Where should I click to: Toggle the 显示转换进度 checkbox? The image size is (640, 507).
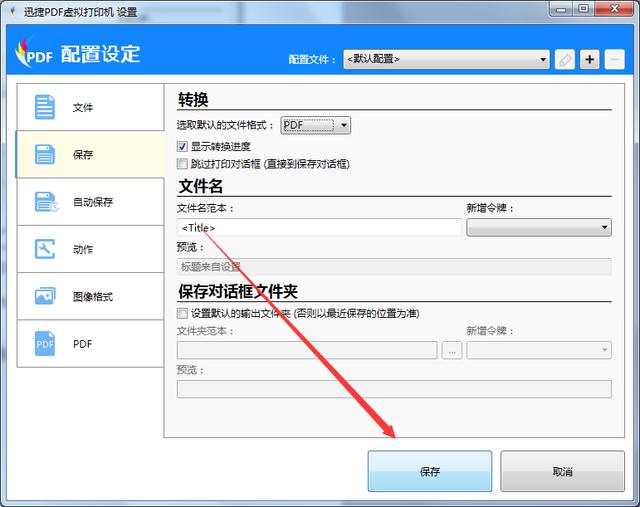point(182,147)
